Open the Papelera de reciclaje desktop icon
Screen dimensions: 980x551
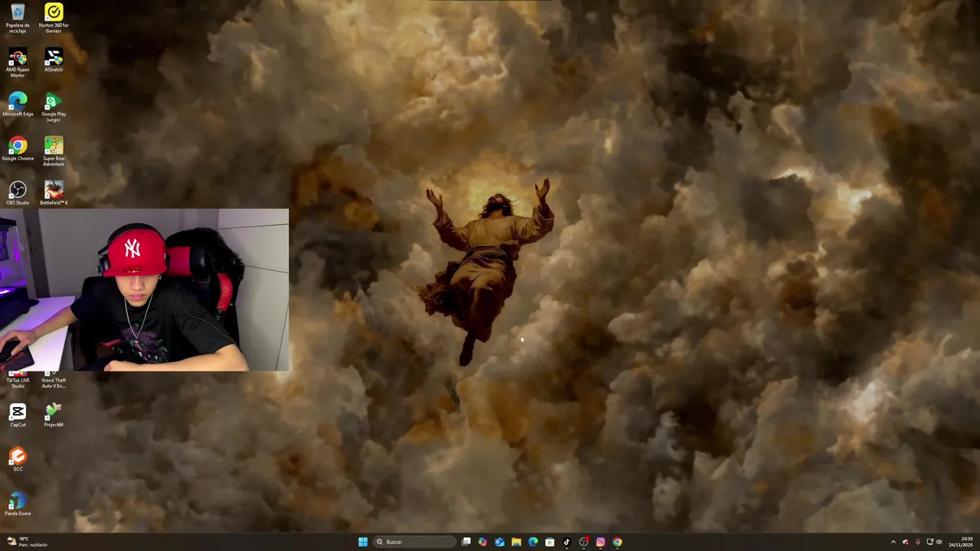coord(18,18)
